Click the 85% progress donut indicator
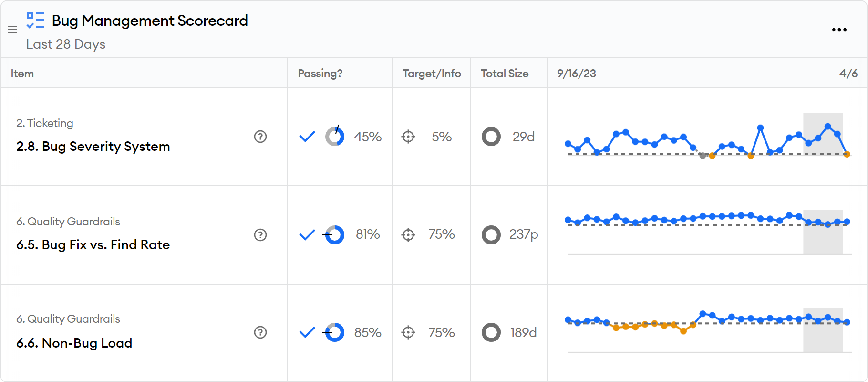Screen dimensions: 868x382 (335, 332)
